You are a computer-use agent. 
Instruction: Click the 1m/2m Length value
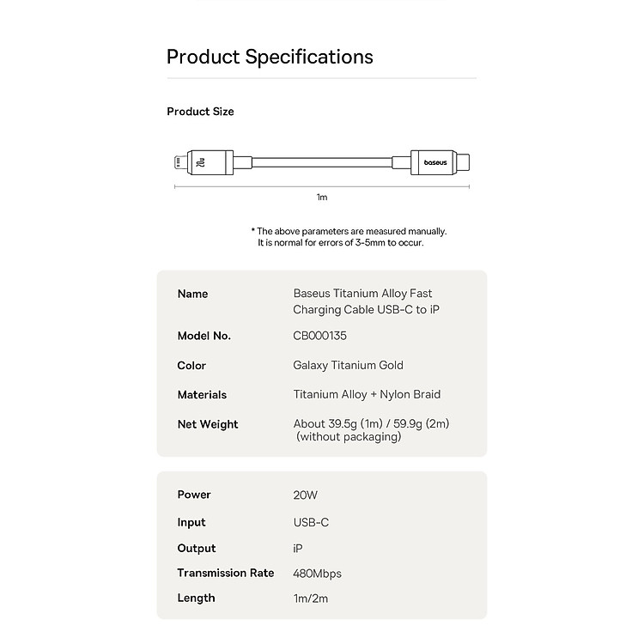click(311, 598)
